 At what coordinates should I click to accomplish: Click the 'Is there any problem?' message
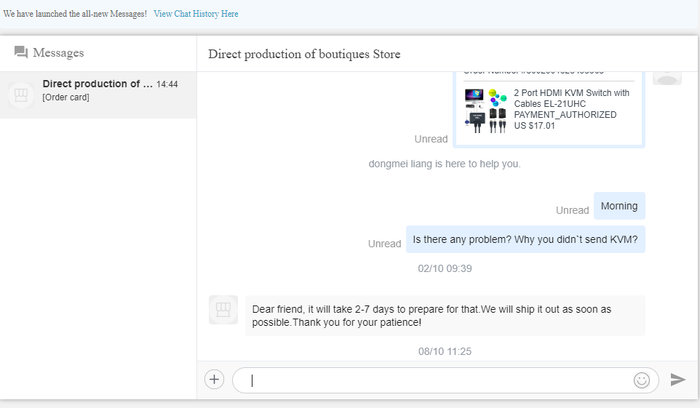pyautogui.click(x=525, y=240)
